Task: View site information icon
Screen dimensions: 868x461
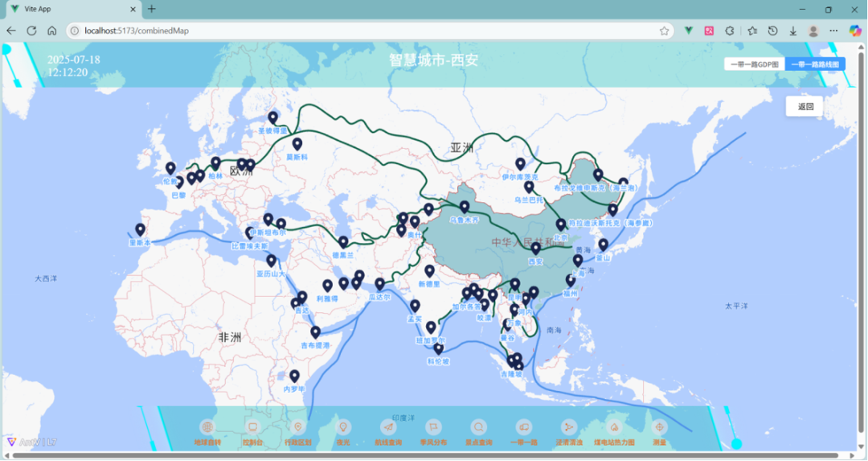Action: click(x=75, y=31)
